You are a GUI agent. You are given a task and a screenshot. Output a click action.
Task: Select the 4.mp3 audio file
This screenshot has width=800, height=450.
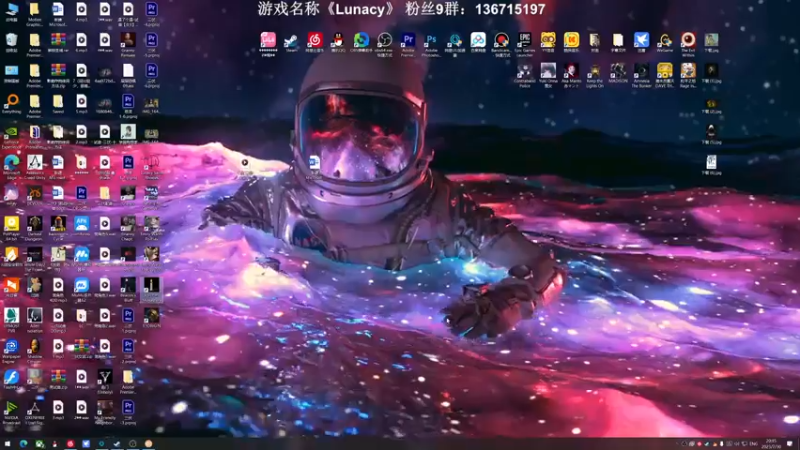coord(81,12)
